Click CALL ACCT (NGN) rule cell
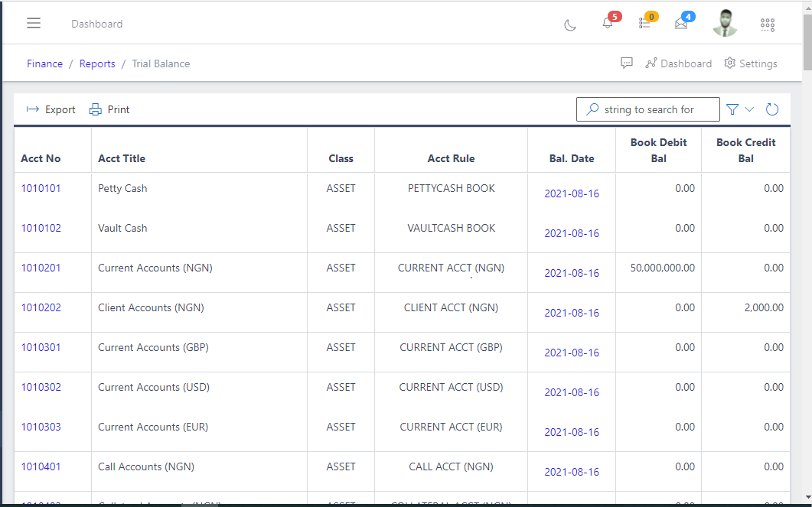The width and height of the screenshot is (812, 507). coord(451,466)
